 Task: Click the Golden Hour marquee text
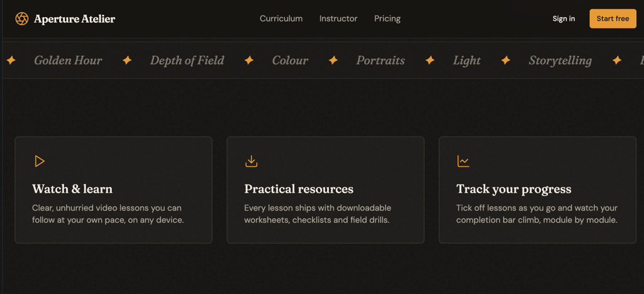(x=68, y=60)
